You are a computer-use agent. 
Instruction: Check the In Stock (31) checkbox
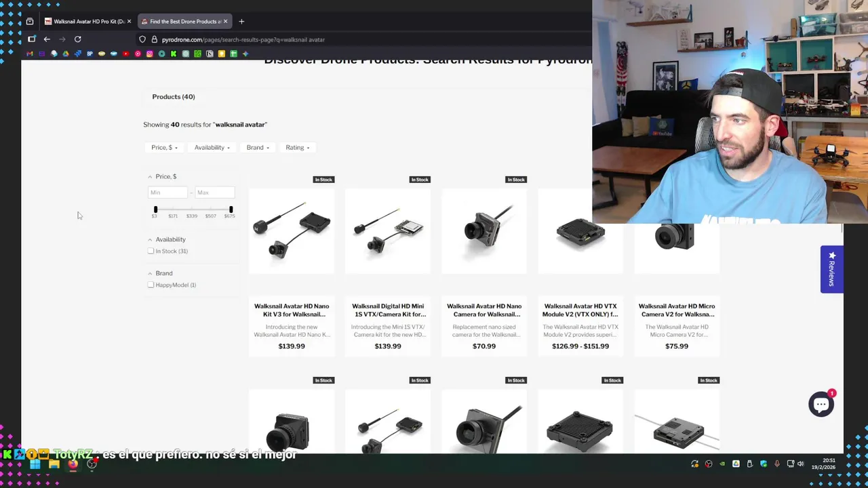[151, 251]
